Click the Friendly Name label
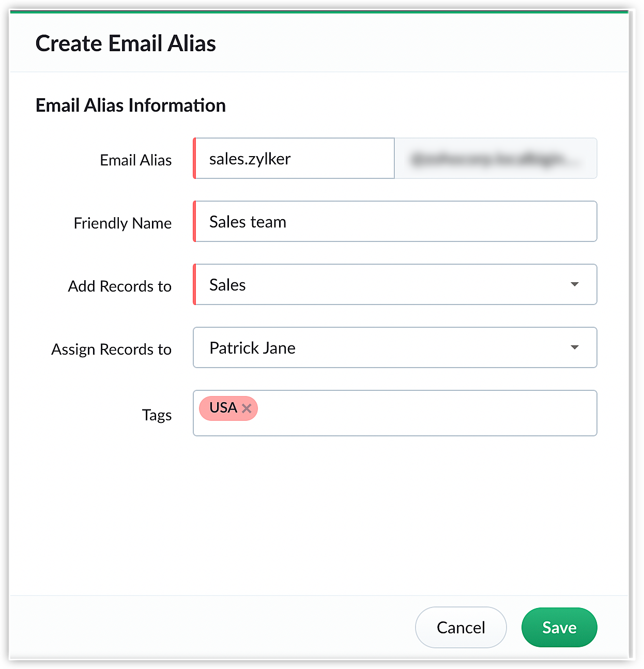The width and height of the screenshot is (644, 669). 123,223
